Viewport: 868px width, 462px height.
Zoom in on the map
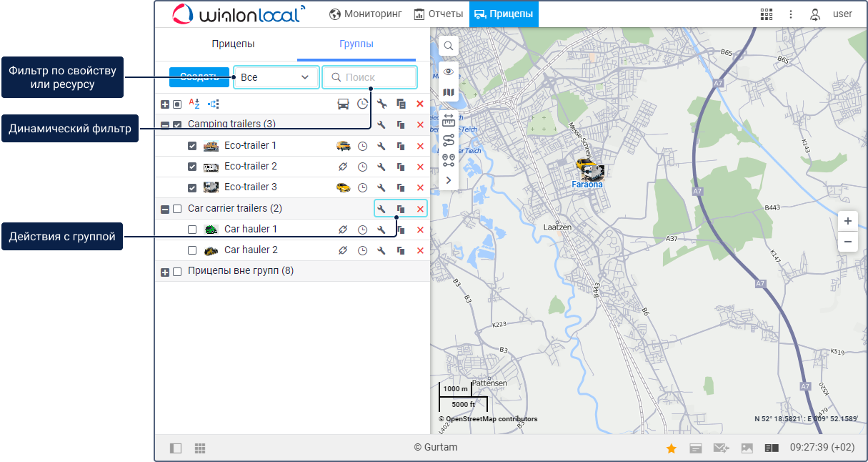click(847, 221)
